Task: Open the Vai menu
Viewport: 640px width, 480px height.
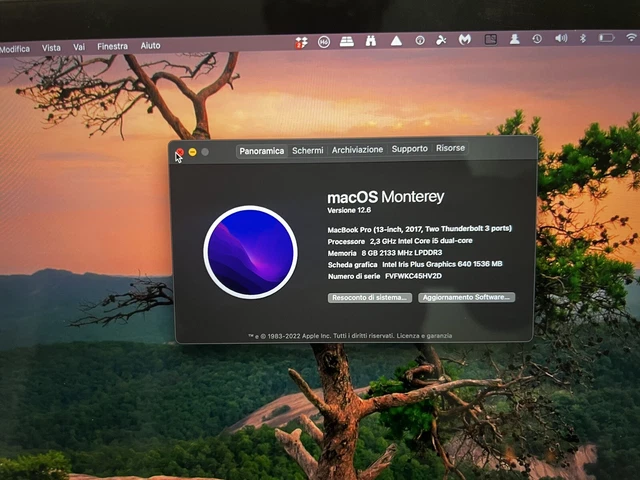Action: click(79, 47)
